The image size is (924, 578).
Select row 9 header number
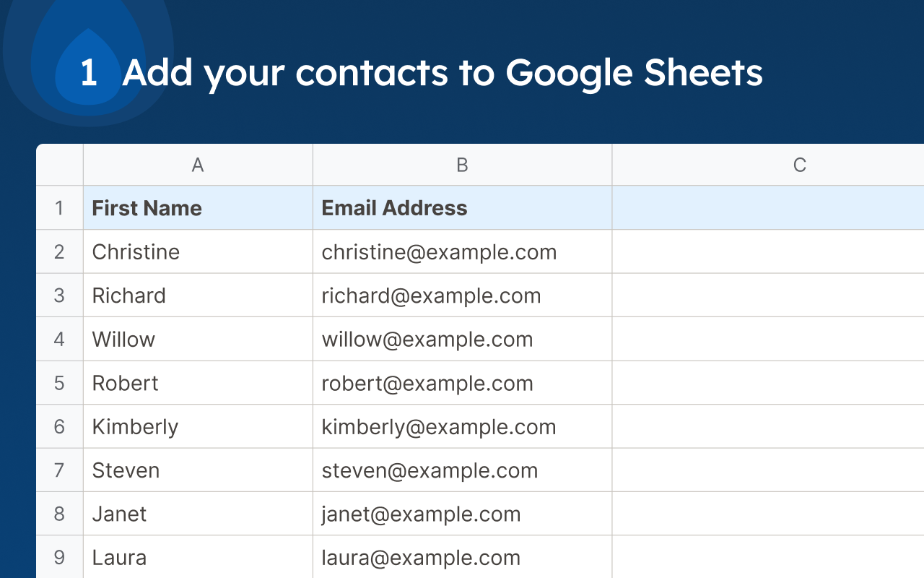59,557
